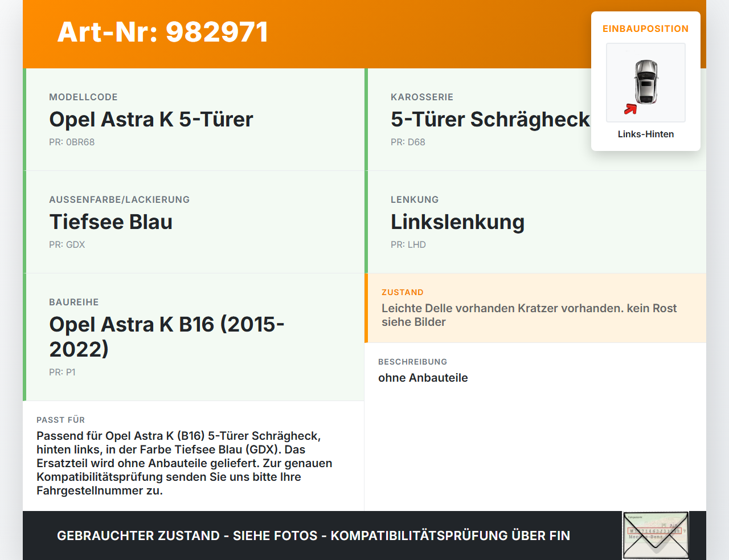Collapse the BESCHREIBUNG section
This screenshot has width=729, height=560.
click(423, 369)
